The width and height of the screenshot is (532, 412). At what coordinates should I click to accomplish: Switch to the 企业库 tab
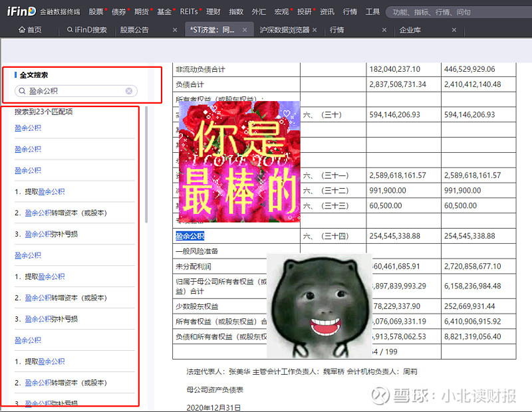[411, 30]
